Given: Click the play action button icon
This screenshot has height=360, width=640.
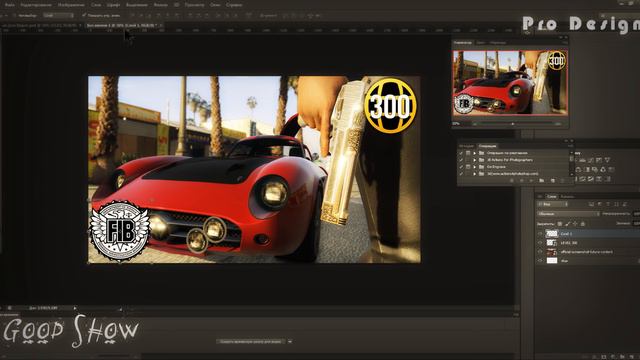Looking at the screenshot, I should point(531,180).
